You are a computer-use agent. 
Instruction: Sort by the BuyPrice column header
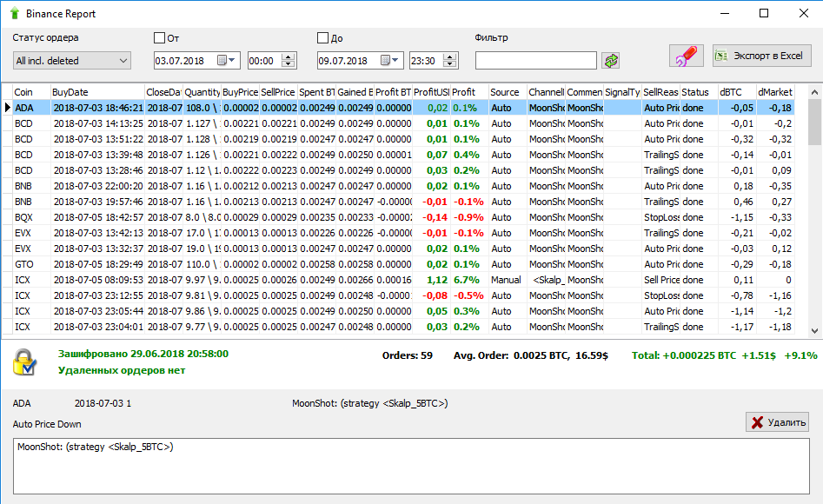click(241, 92)
